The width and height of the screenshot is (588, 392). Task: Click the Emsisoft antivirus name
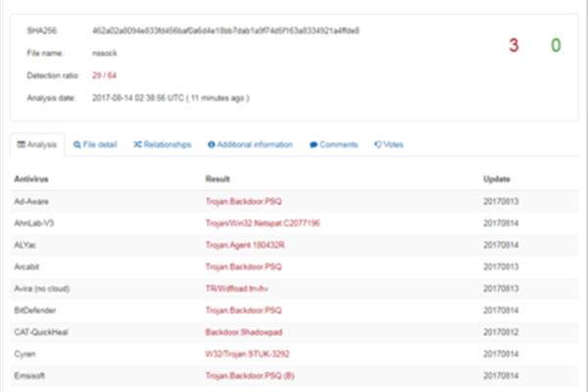29,375
